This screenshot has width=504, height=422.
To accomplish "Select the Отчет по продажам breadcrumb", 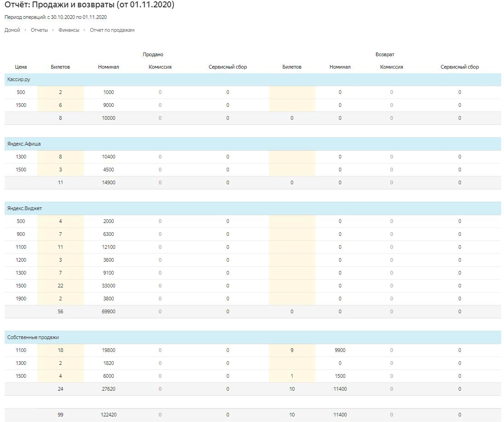I will (x=112, y=30).
